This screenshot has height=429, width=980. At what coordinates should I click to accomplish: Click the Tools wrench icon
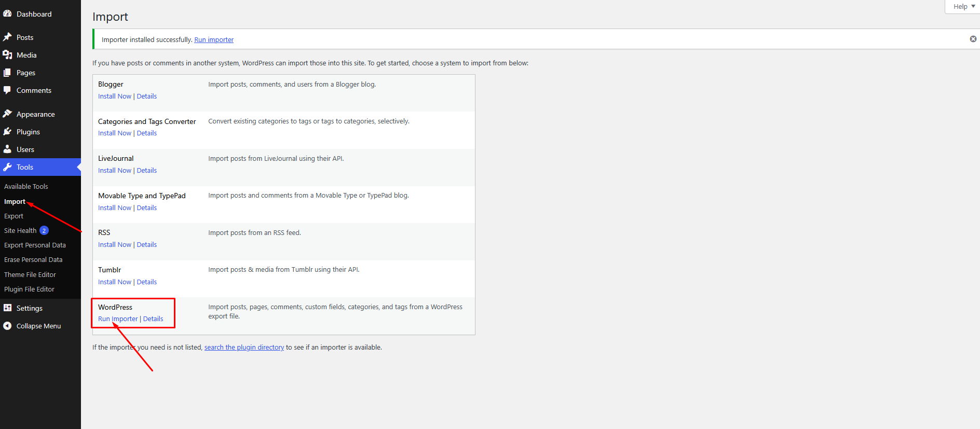point(7,167)
